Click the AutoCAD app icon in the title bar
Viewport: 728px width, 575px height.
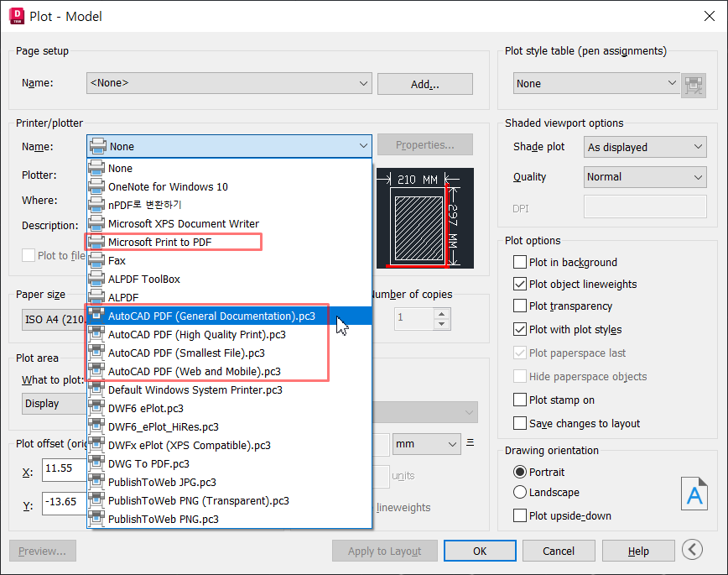coord(17,16)
